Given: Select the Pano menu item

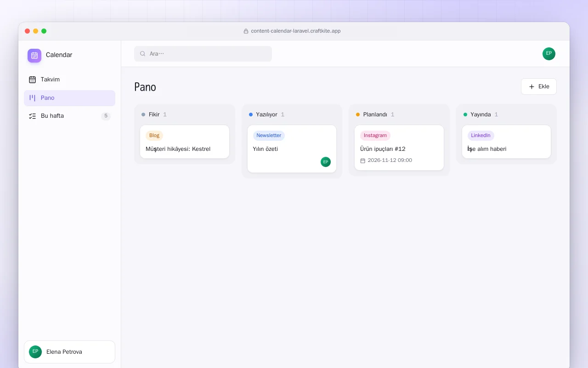Looking at the screenshot, I should [x=69, y=98].
